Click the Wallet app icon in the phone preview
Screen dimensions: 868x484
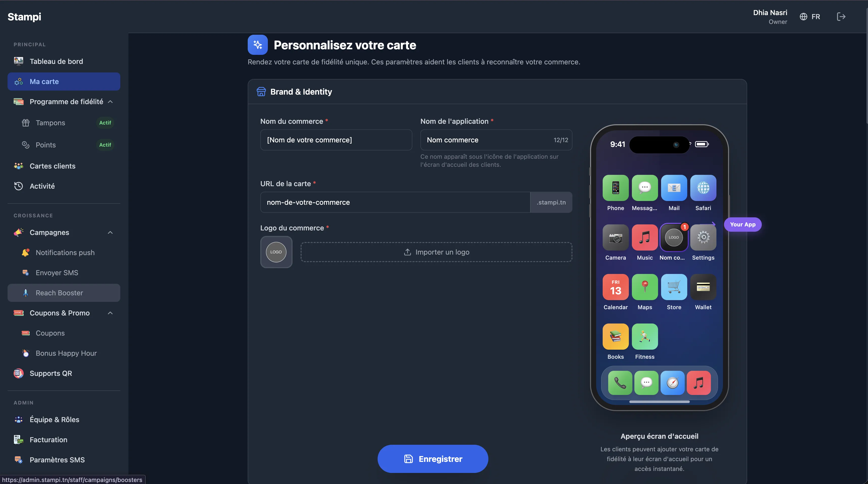coord(703,287)
